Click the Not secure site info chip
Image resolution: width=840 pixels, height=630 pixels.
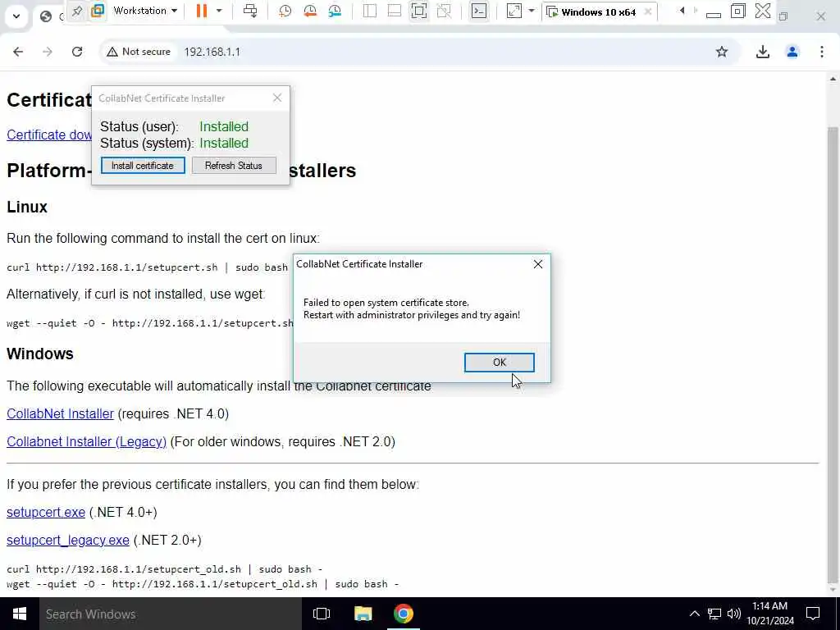139,52
